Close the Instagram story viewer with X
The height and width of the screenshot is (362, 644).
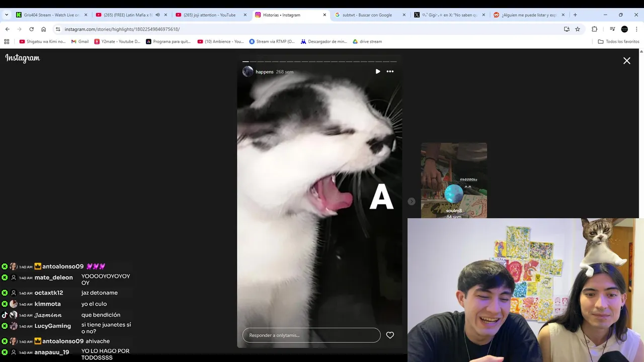(627, 61)
